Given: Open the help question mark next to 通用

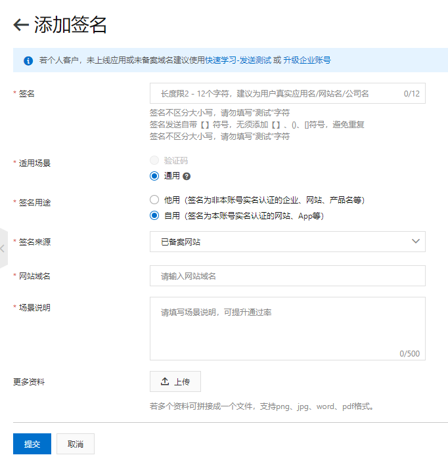Looking at the screenshot, I should coord(187,177).
